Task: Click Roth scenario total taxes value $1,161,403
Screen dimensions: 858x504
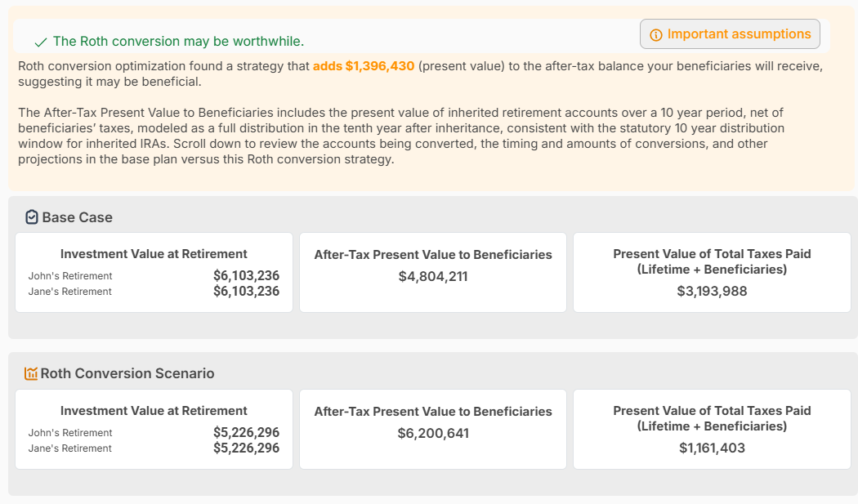Action: coord(712,448)
